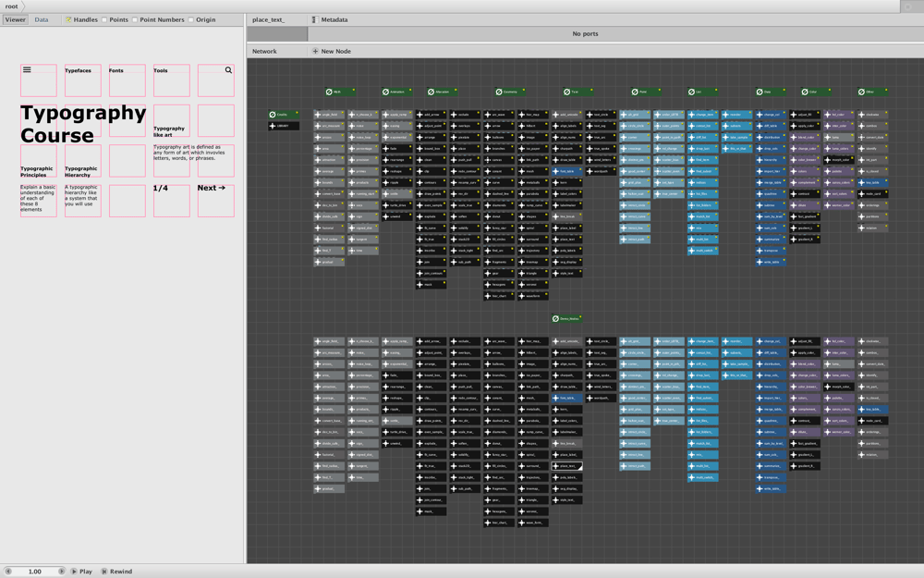Click the magnifier search icon in viewer
Screen dimensions: 924x578
pos(228,70)
